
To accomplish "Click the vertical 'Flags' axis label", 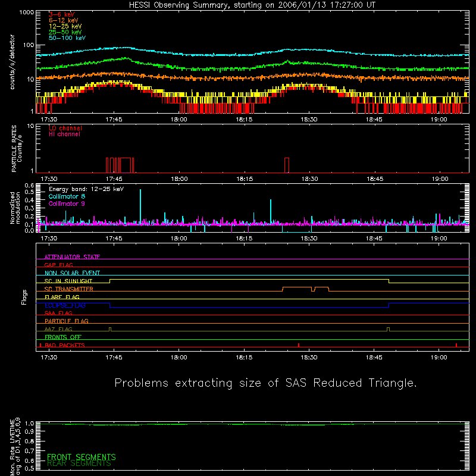I will pos(24,297).
